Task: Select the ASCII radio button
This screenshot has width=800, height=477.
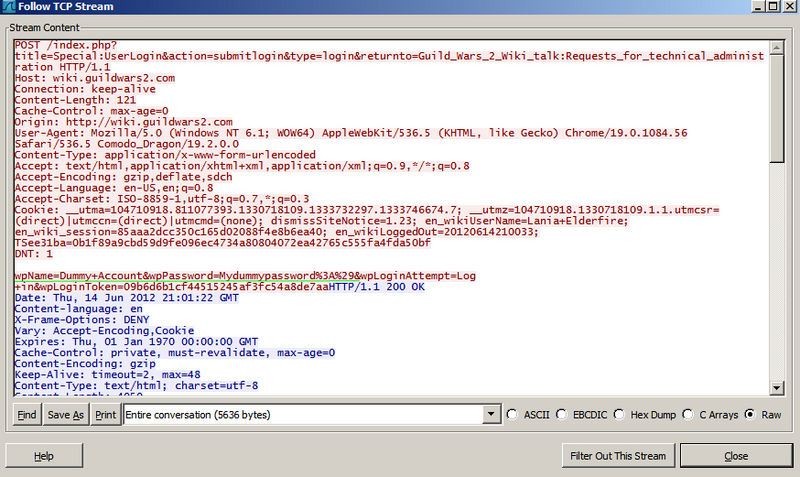Action: [512, 415]
